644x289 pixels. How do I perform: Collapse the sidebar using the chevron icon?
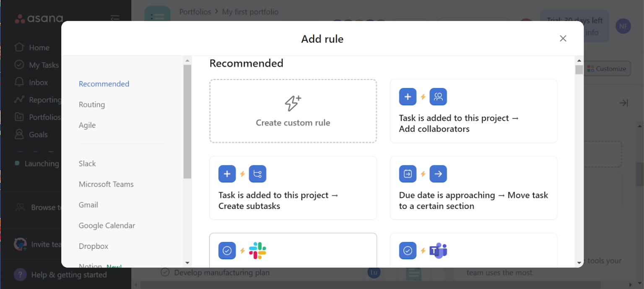click(114, 18)
